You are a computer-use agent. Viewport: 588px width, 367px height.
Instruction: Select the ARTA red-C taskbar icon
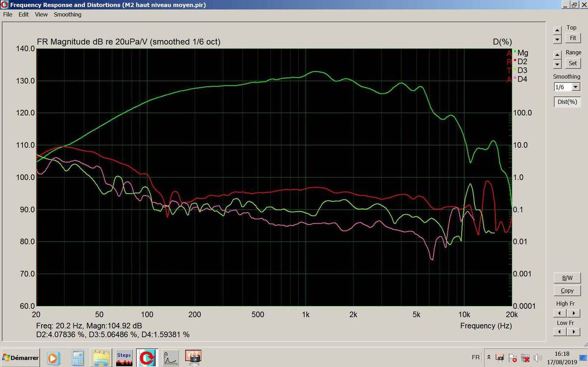coord(146,358)
